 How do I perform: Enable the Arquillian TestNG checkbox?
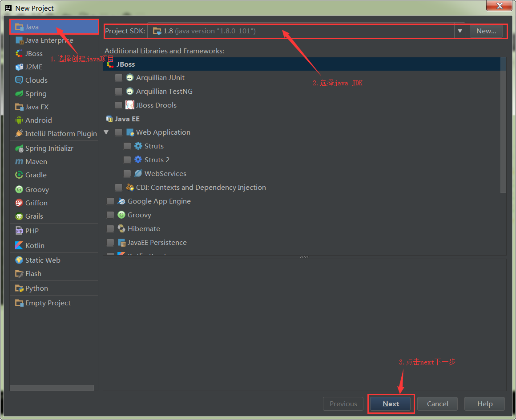[x=119, y=92]
